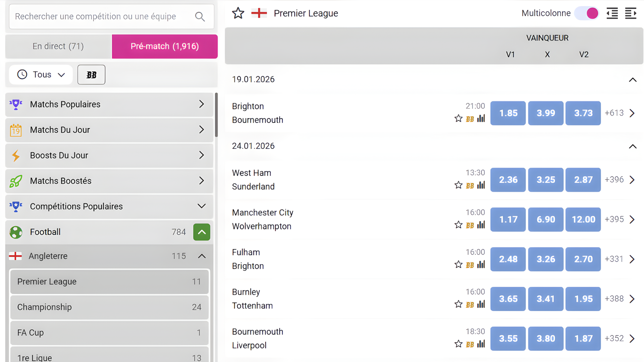Switch to the compact list layout icon
The width and height of the screenshot is (644, 362).
(x=612, y=13)
